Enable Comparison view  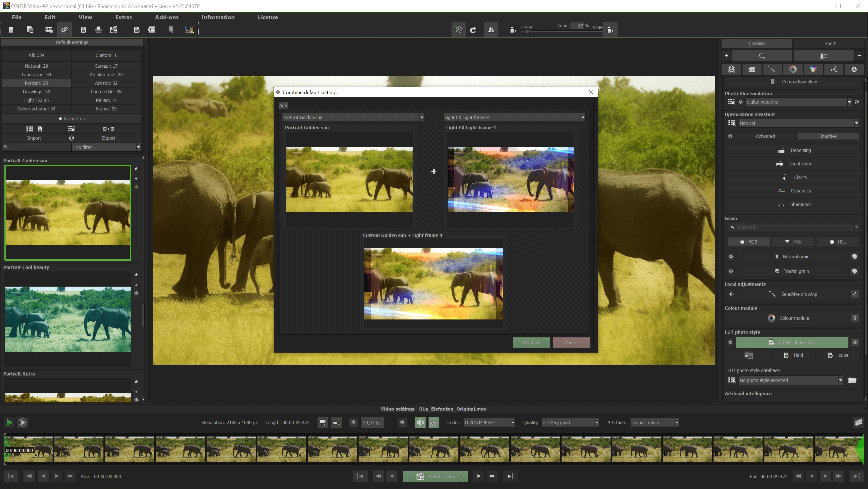(x=774, y=82)
